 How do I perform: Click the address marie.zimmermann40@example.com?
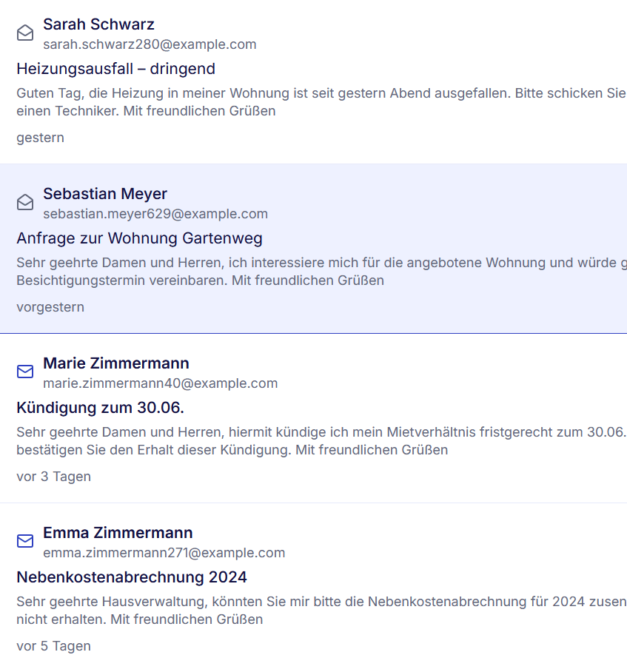pos(161,383)
